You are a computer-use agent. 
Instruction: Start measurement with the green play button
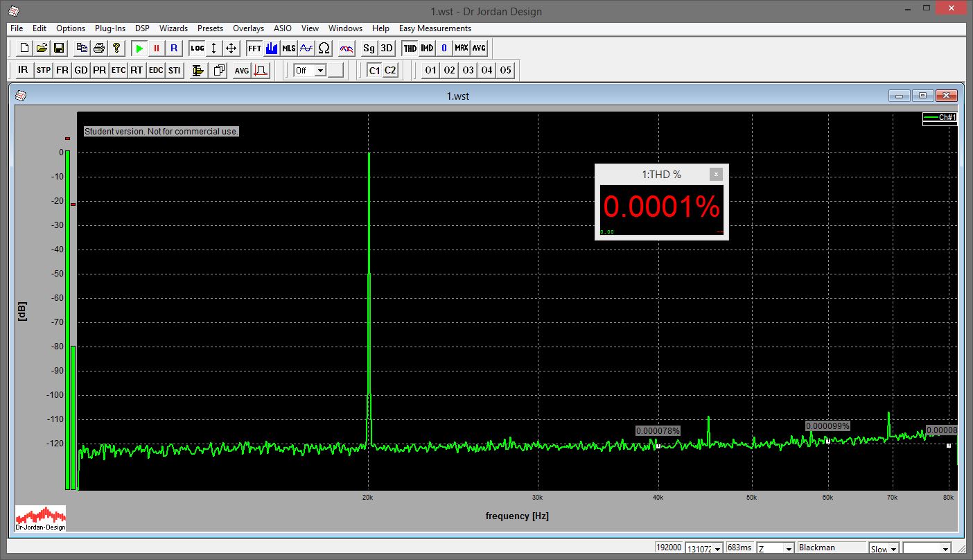139,49
